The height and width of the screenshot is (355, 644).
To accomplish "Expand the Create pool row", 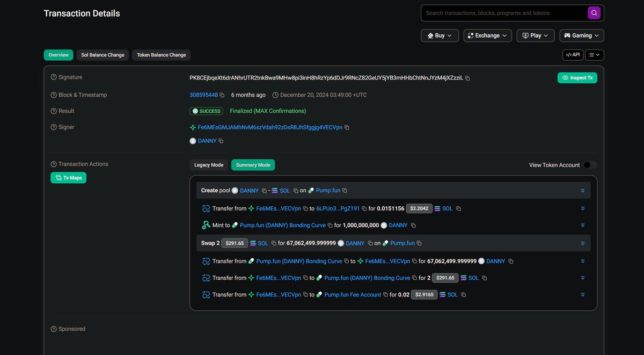I will [583, 191].
